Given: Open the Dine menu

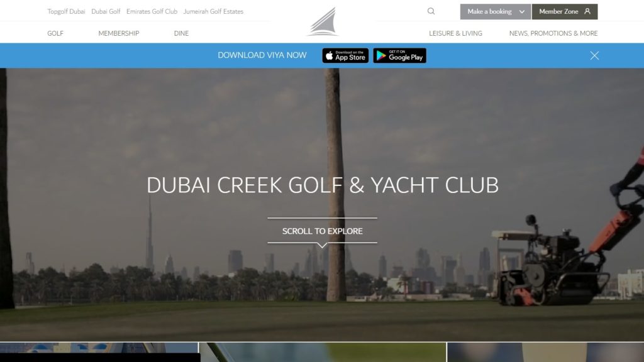Looking at the screenshot, I should point(181,33).
